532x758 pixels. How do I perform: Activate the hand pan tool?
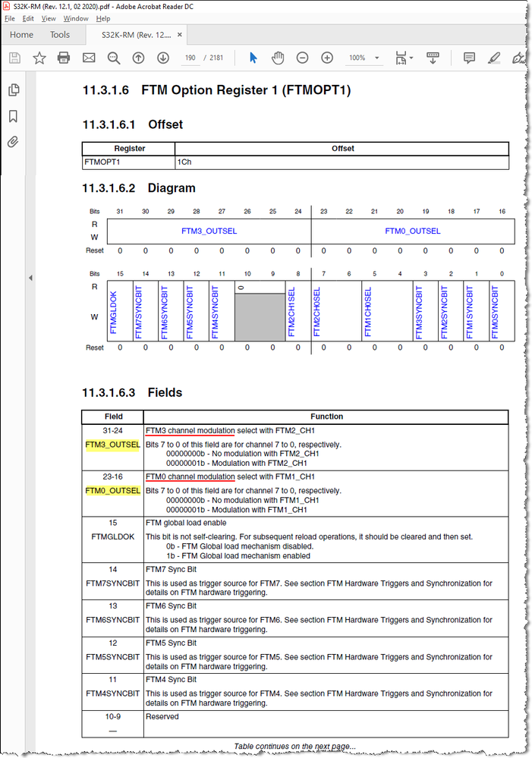[278, 58]
